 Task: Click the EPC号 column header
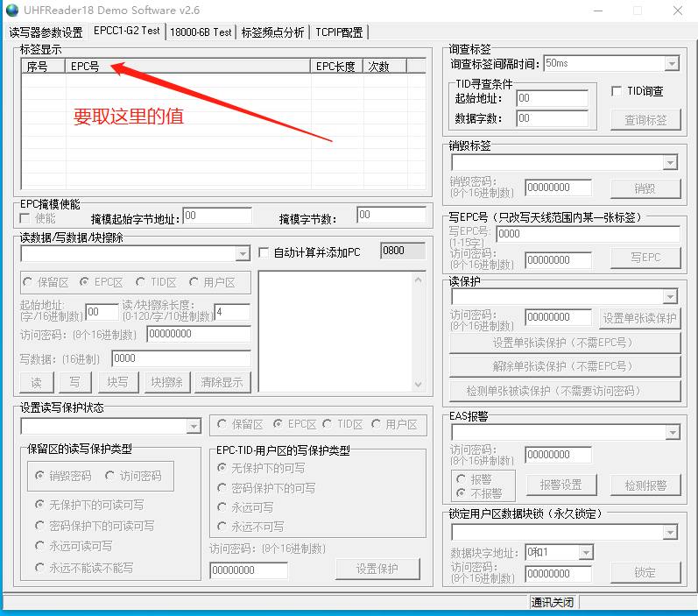pos(188,67)
